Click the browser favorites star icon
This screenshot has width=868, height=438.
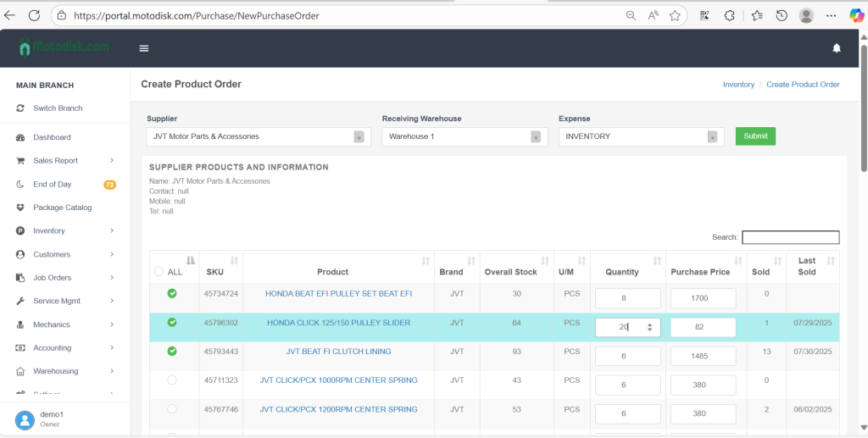pos(675,15)
